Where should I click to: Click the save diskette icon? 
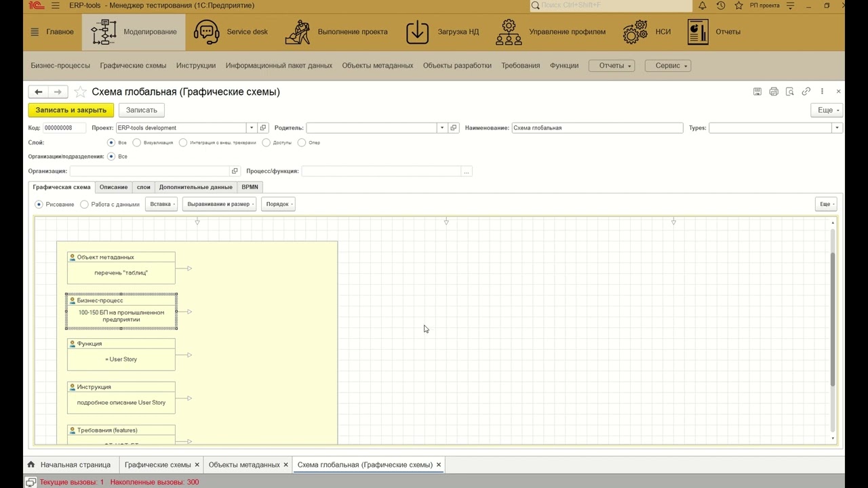pos(757,91)
